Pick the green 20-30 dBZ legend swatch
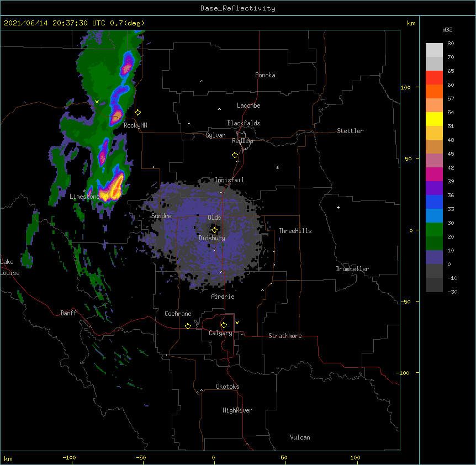476x465 pixels. [x=434, y=230]
